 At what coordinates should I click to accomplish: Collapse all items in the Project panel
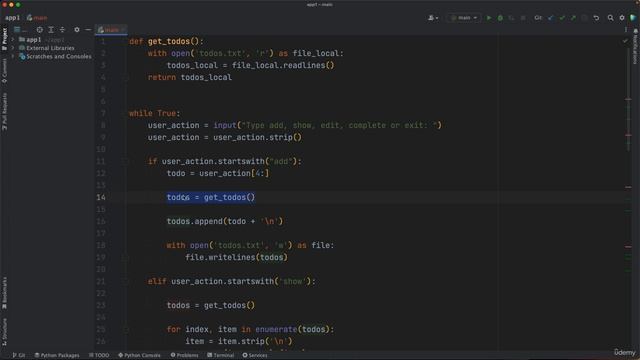tap(62, 30)
